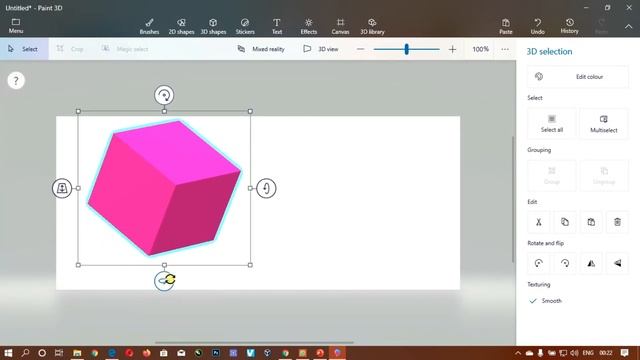Viewport: 640px width, 360px height.
Task: Rotate the object right
Action: (565, 263)
